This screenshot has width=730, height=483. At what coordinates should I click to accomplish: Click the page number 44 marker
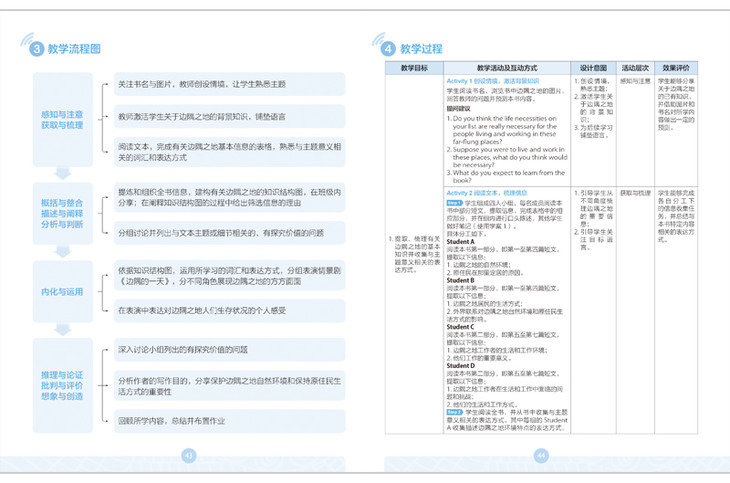542,455
